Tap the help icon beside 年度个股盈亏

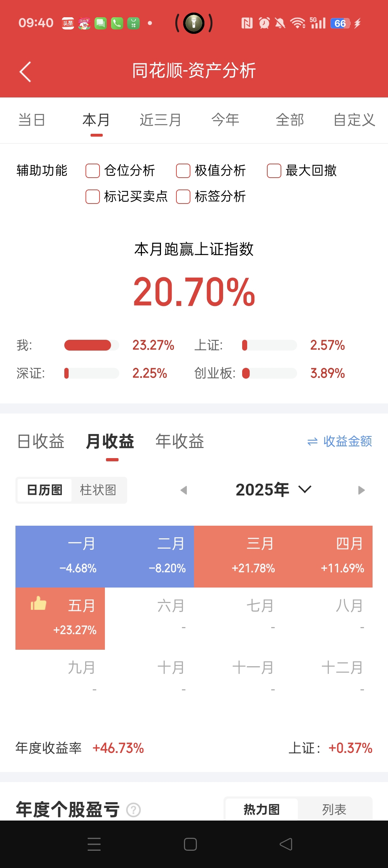pos(134,810)
